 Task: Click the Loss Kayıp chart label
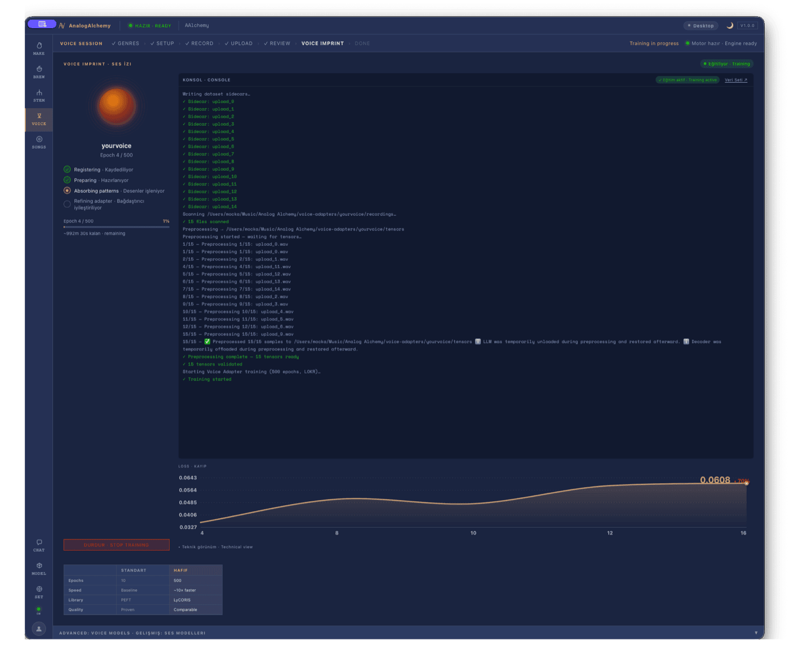coord(192,466)
